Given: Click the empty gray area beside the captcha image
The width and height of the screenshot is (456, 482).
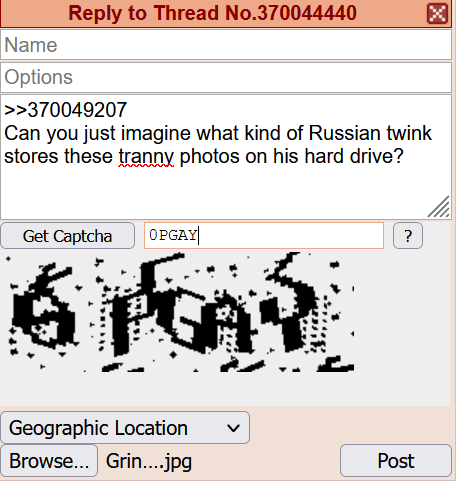Looking at the screenshot, I should pyautogui.click(x=402, y=312).
